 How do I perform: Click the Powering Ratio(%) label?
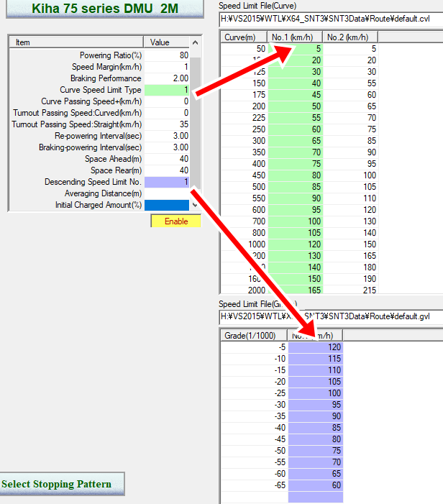click(111, 55)
